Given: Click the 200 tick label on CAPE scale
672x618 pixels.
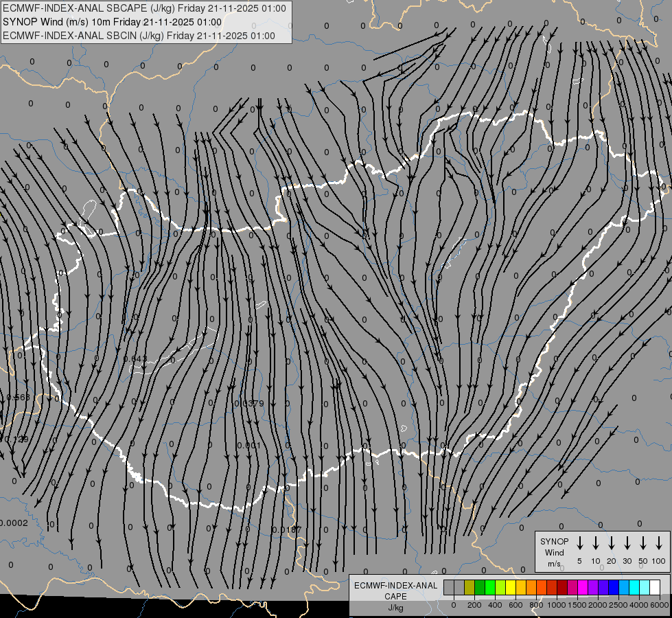Looking at the screenshot, I should point(474,605).
